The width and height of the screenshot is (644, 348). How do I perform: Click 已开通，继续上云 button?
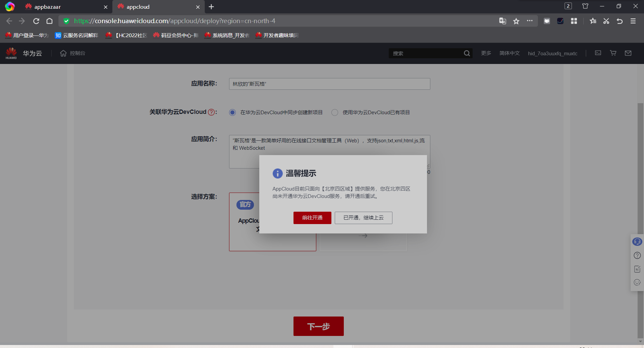364,218
